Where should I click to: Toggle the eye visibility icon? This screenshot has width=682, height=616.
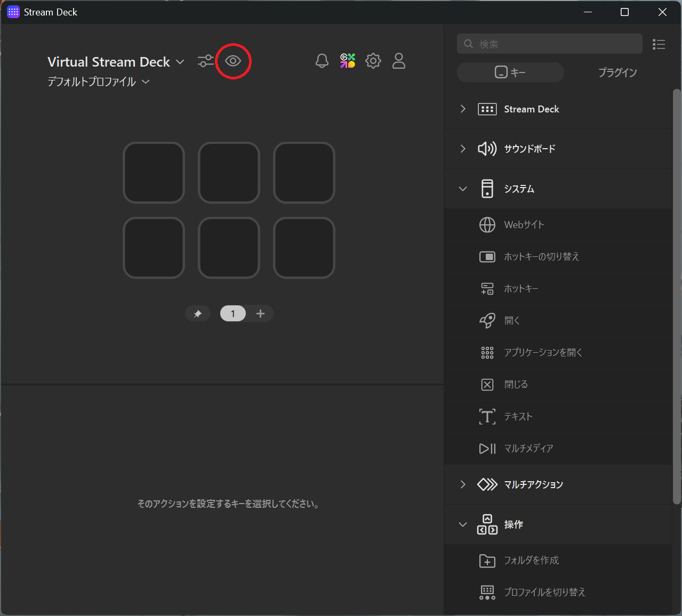pos(233,61)
